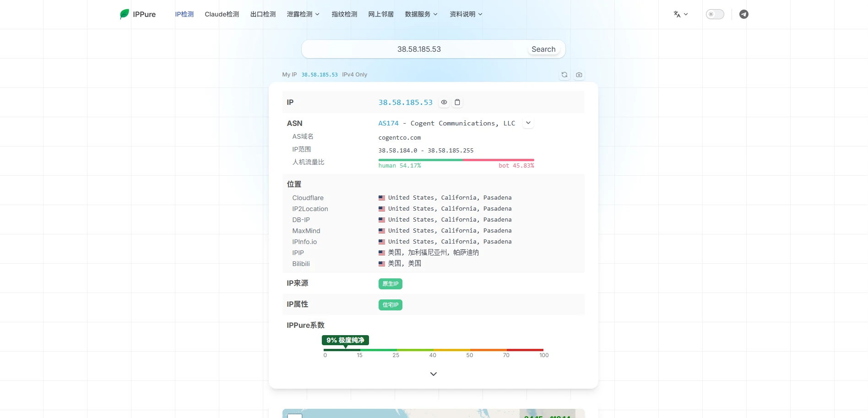Copy the IP with clipboard icon
This screenshot has width=868, height=418.
457,103
